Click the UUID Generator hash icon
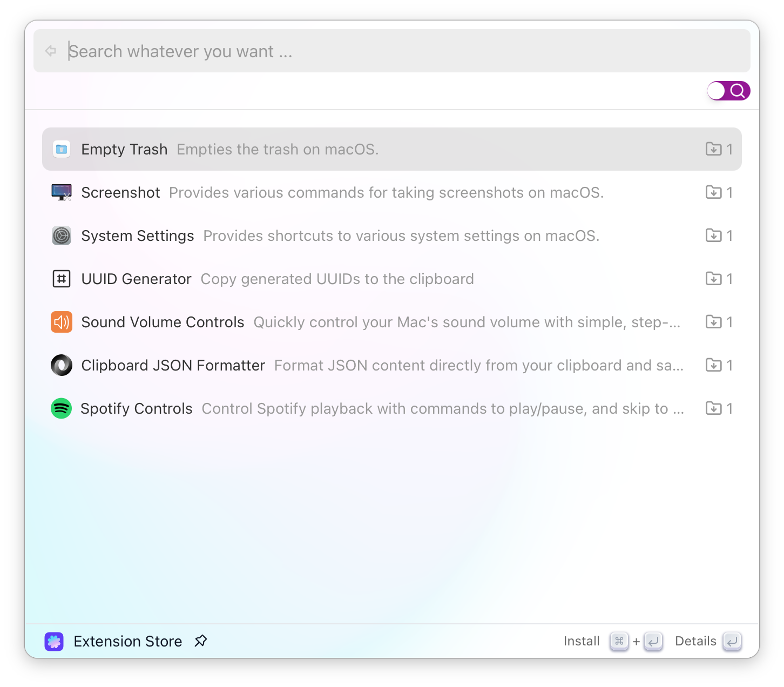The height and width of the screenshot is (687, 784). click(62, 279)
